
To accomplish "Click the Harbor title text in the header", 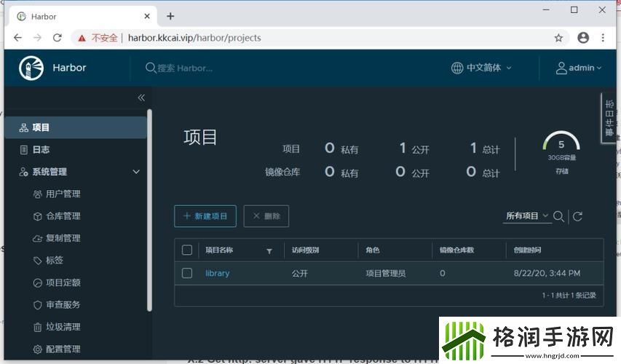I will [x=69, y=68].
